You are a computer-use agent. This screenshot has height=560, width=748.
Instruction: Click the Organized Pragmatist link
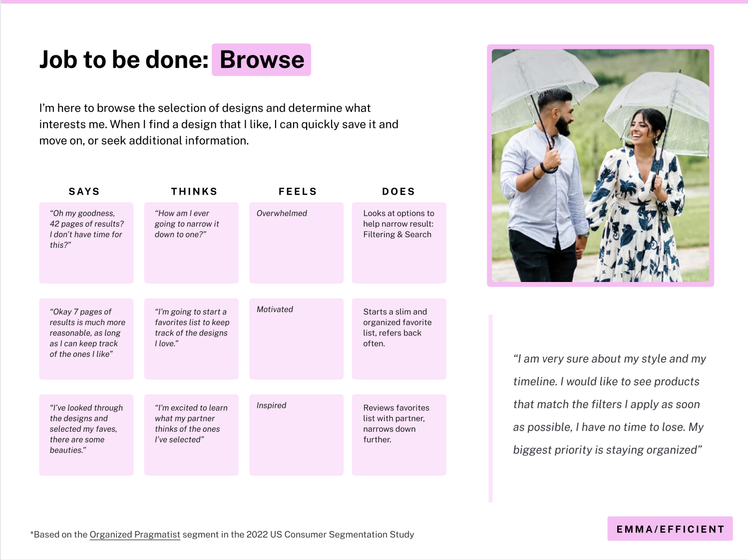click(x=135, y=535)
